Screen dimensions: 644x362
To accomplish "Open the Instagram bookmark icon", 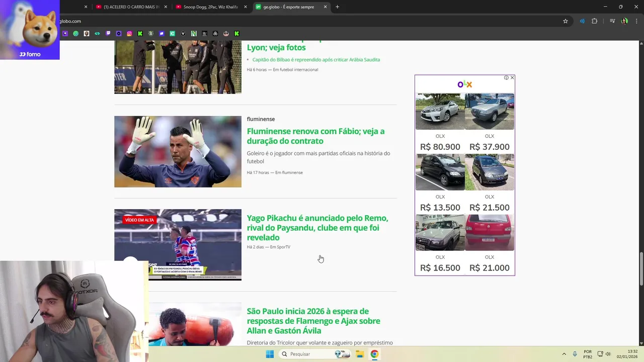I will point(129,34).
